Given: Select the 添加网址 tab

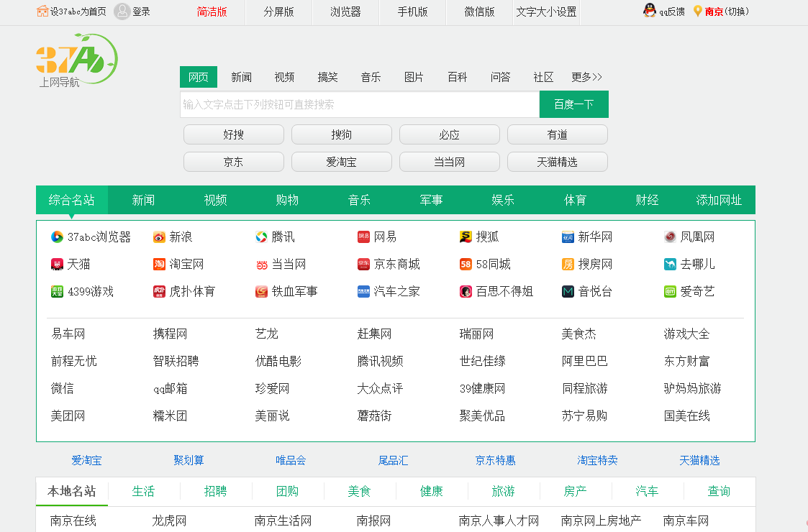Looking at the screenshot, I should pyautogui.click(x=719, y=200).
